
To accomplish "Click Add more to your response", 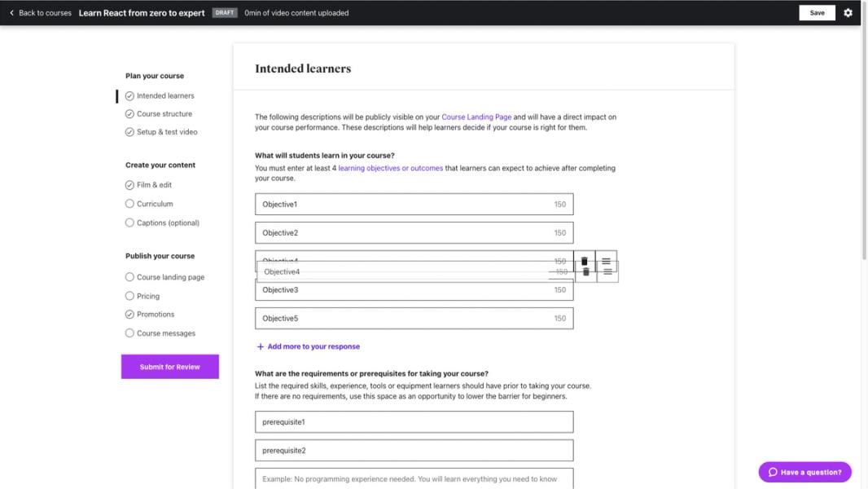I will tap(313, 346).
